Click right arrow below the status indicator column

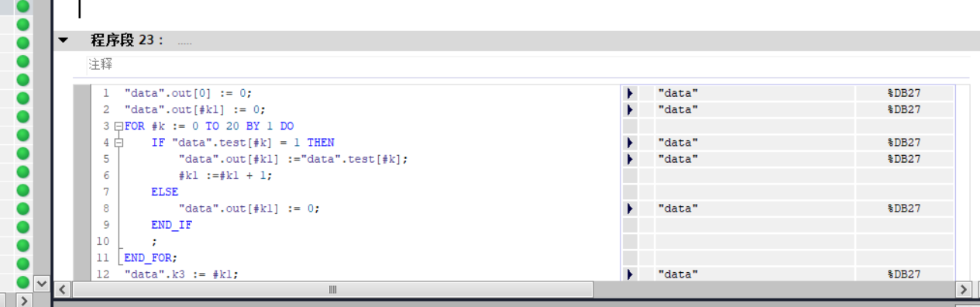[23, 300]
